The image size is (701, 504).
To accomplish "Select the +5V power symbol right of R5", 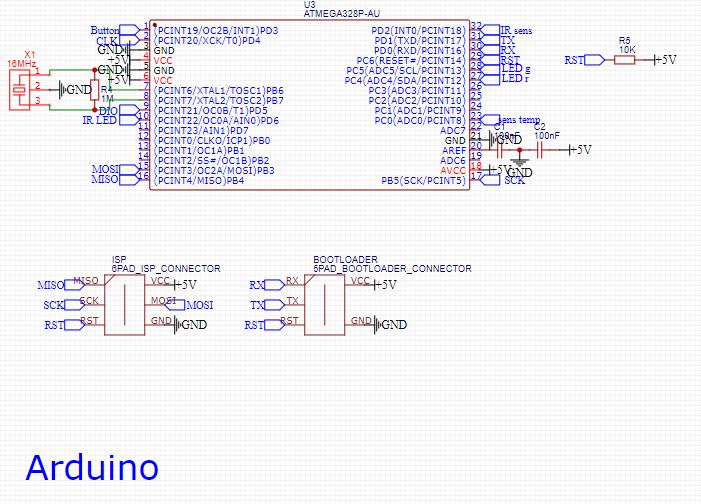I will click(665, 59).
